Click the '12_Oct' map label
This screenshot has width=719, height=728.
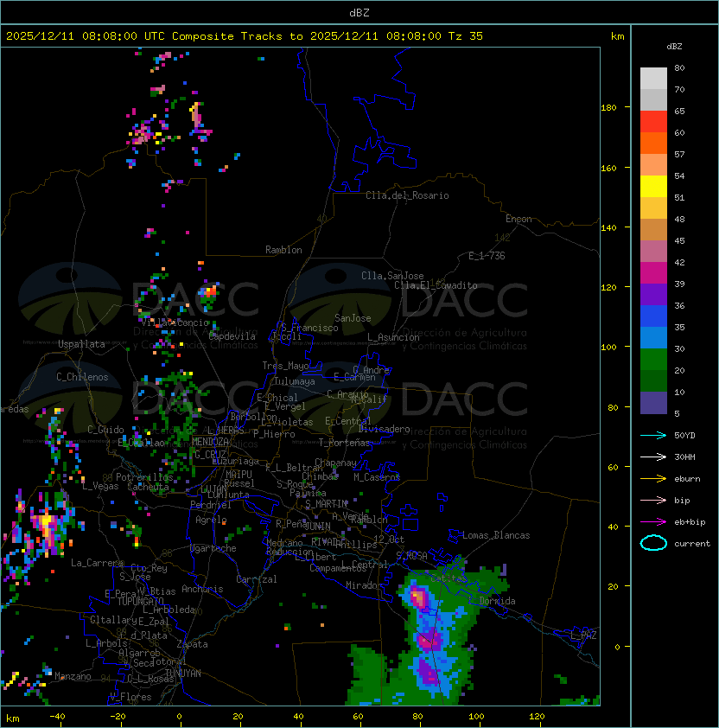(x=389, y=540)
